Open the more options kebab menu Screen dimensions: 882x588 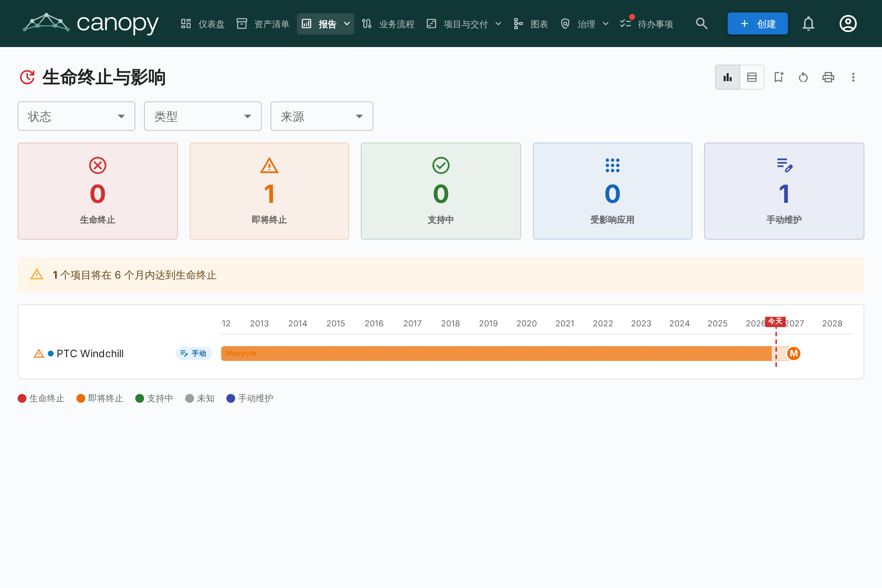point(853,77)
